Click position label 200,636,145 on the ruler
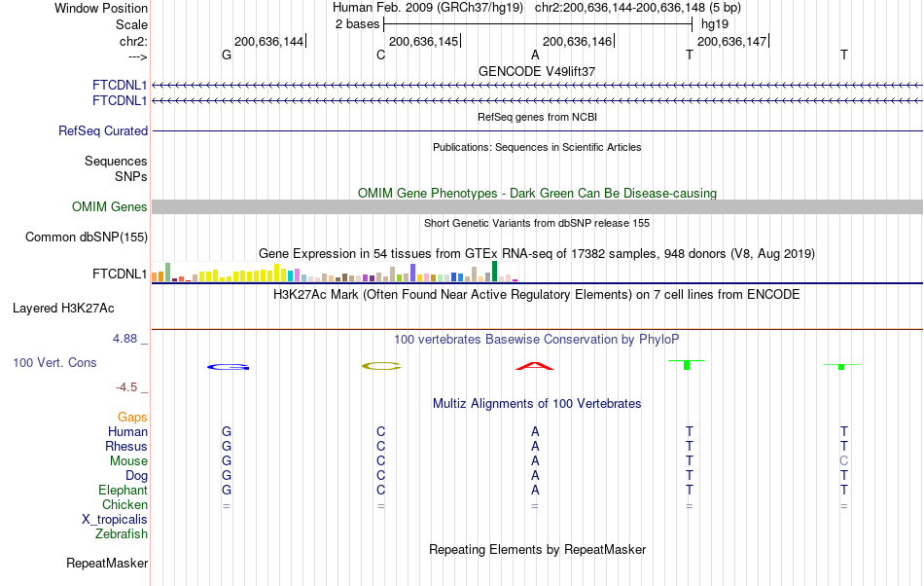 coord(423,41)
